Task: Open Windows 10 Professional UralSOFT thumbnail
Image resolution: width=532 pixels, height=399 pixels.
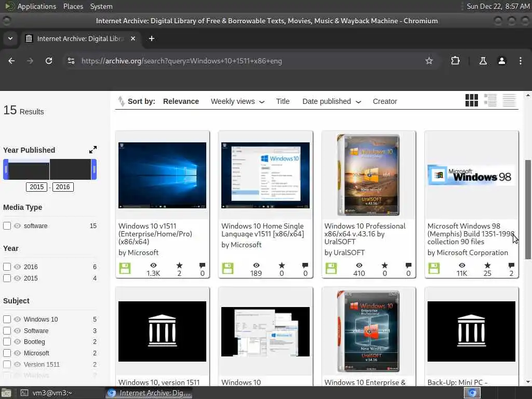Action: point(369,175)
